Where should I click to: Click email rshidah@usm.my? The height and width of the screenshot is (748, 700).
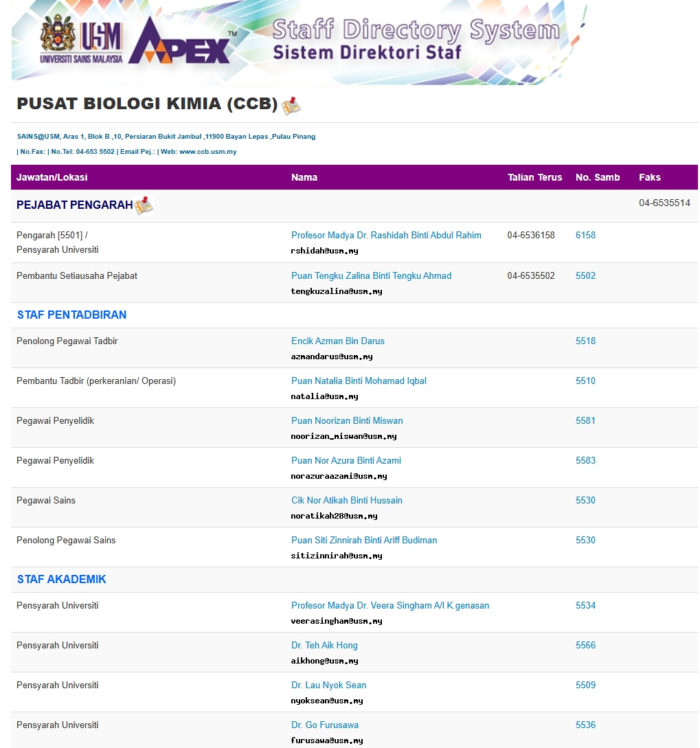pos(324,251)
